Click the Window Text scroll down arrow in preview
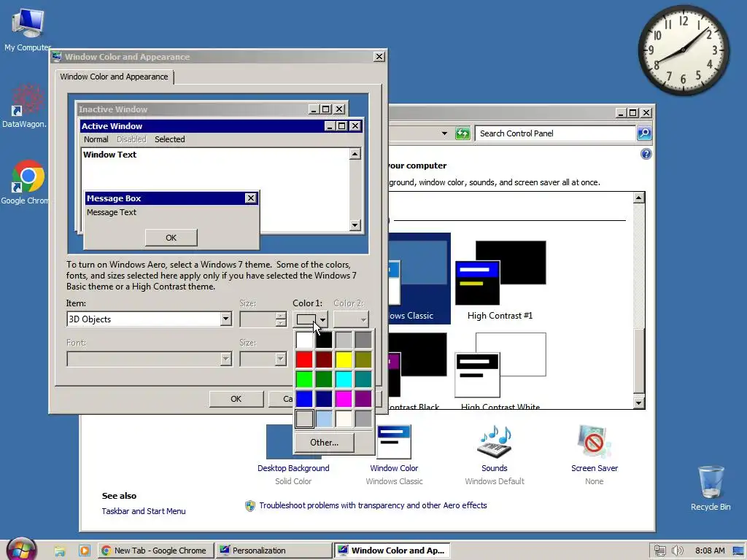 pos(355,225)
